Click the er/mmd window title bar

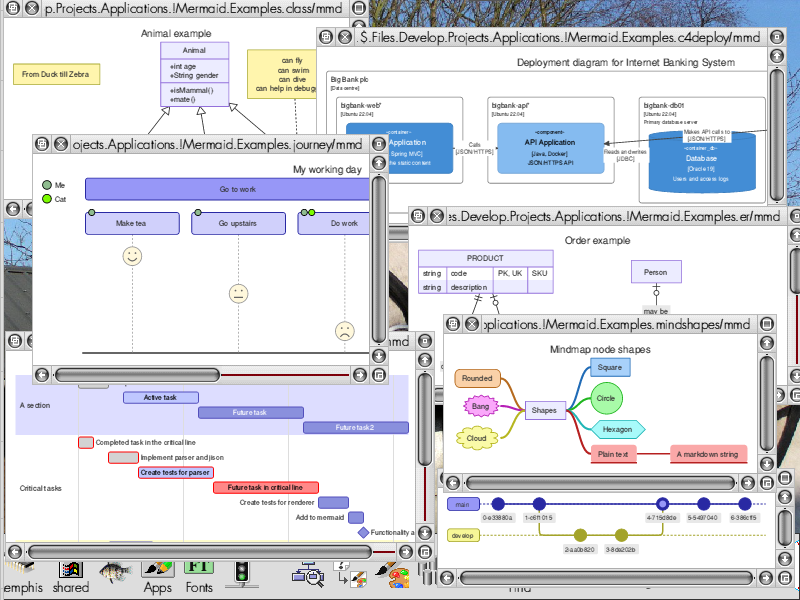click(x=614, y=216)
